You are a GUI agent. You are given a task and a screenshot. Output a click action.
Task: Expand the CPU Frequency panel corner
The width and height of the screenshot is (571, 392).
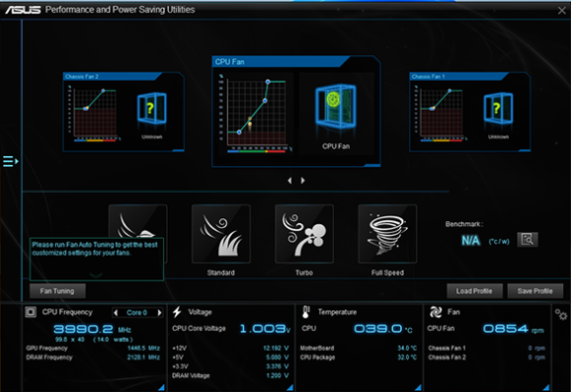tap(161, 388)
